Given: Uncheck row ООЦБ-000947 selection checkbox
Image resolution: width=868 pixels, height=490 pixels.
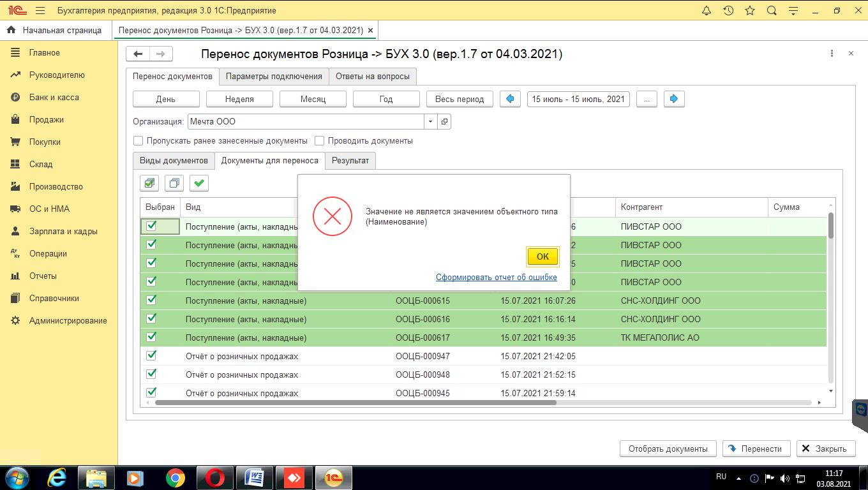Looking at the screenshot, I should pos(151,355).
